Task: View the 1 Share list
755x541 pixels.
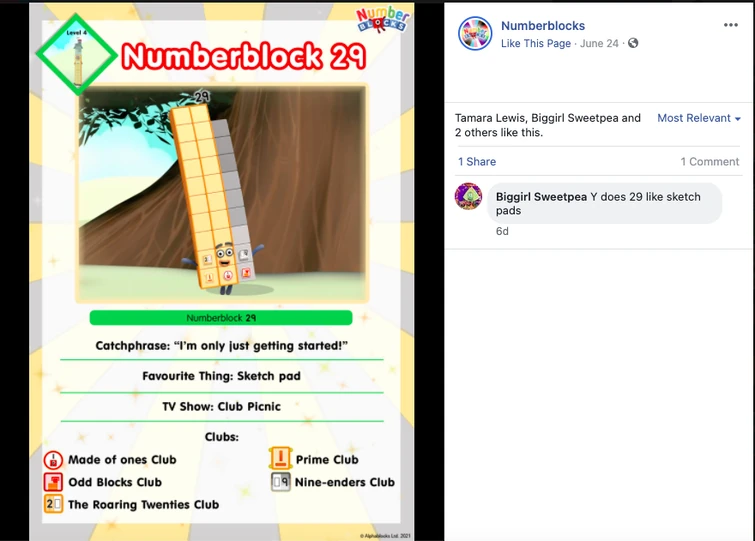Action: [x=477, y=162]
